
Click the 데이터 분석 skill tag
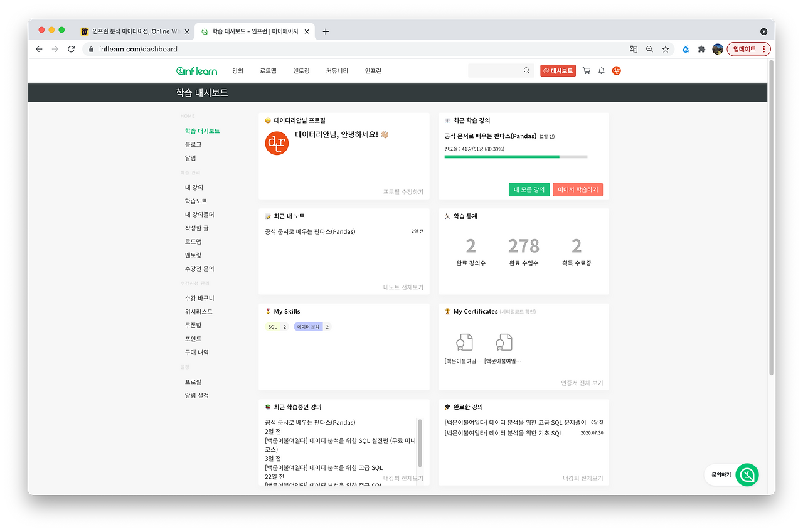tap(312, 327)
